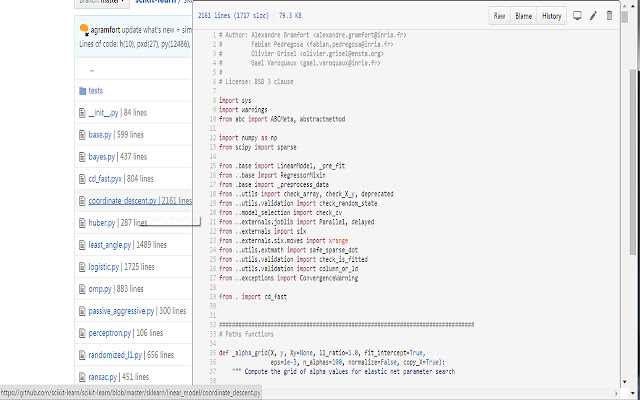The height and width of the screenshot is (400, 640).
Task: Open the coordinate_descent.py file link
Action: click(x=122, y=201)
